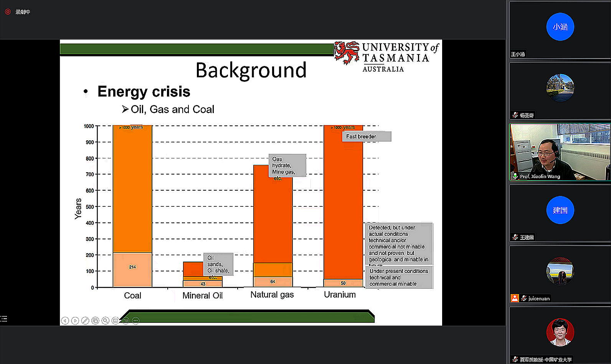
Task: Click the magnifier zoom icon
Action: (105, 321)
